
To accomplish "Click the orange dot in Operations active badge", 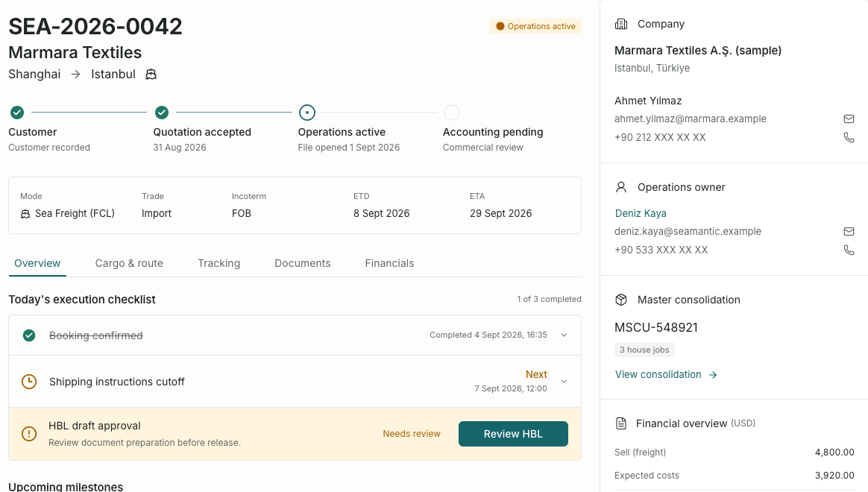I will coord(500,26).
